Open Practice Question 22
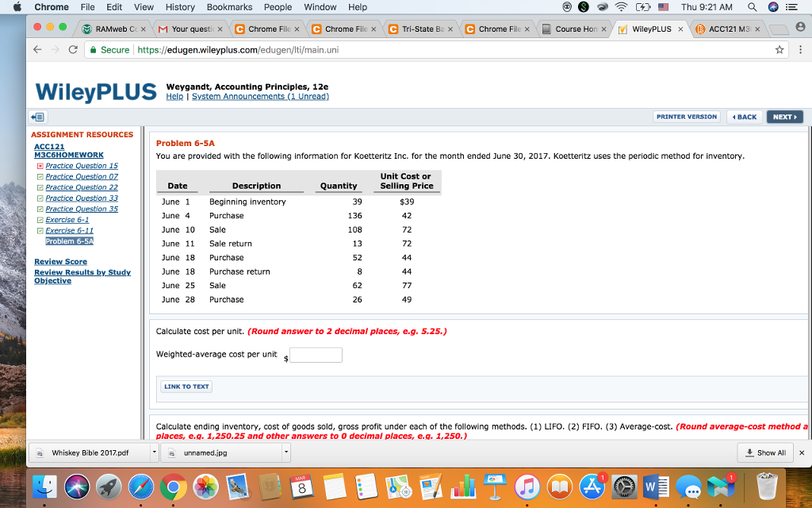812x508 pixels. click(x=82, y=187)
